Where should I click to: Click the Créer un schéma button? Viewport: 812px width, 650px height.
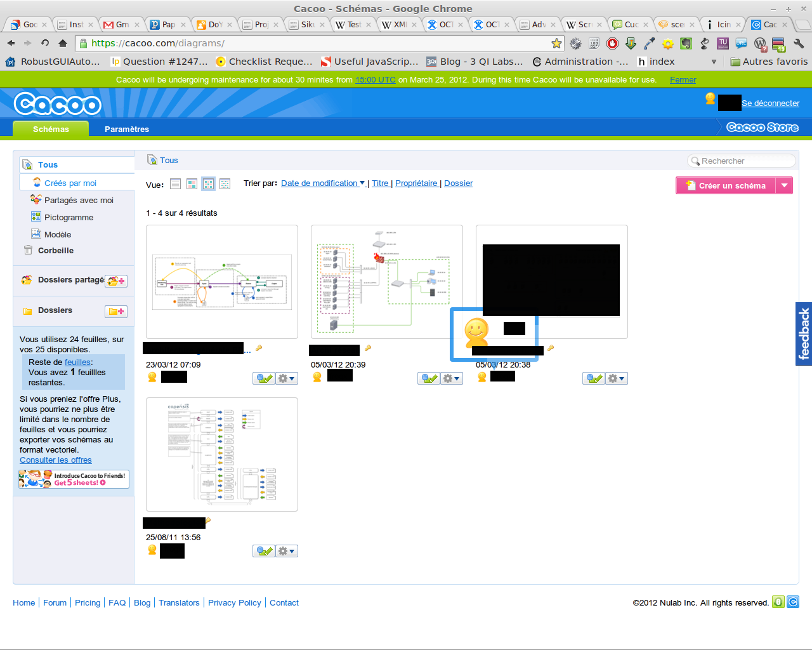pos(726,185)
